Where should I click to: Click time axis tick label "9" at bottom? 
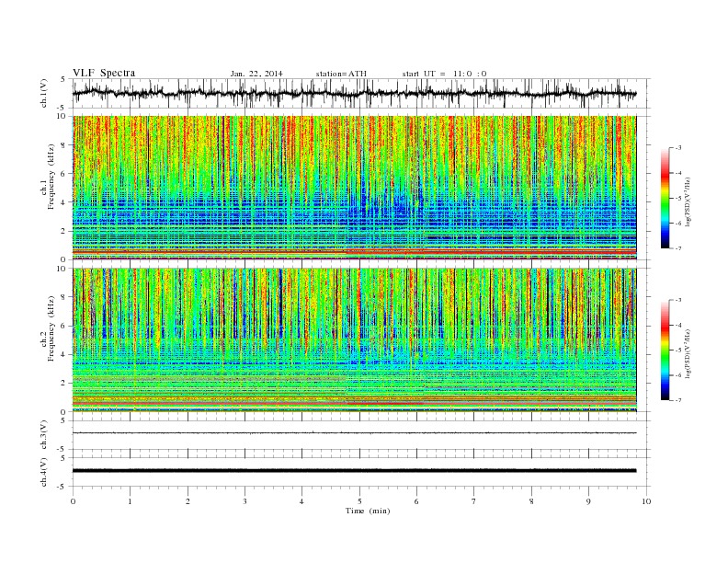[x=588, y=501]
